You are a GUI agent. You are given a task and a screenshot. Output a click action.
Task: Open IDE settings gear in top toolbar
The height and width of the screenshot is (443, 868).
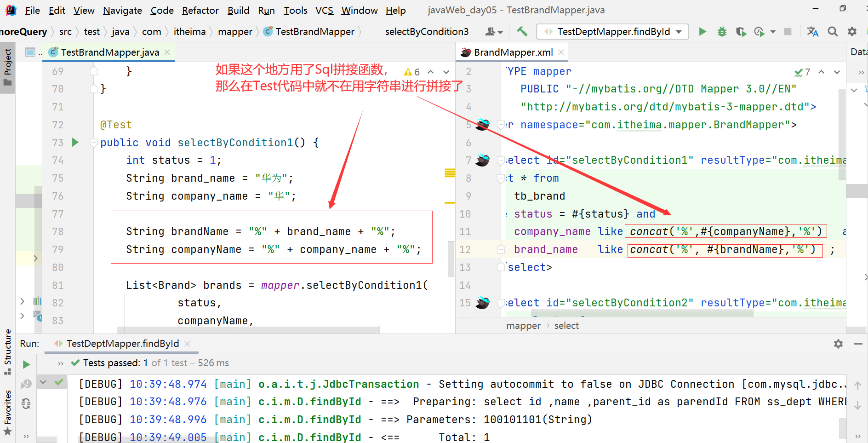(852, 31)
